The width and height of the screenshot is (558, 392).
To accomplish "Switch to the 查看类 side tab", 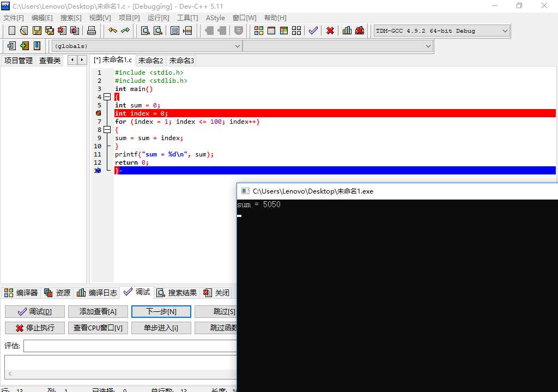I will point(50,61).
